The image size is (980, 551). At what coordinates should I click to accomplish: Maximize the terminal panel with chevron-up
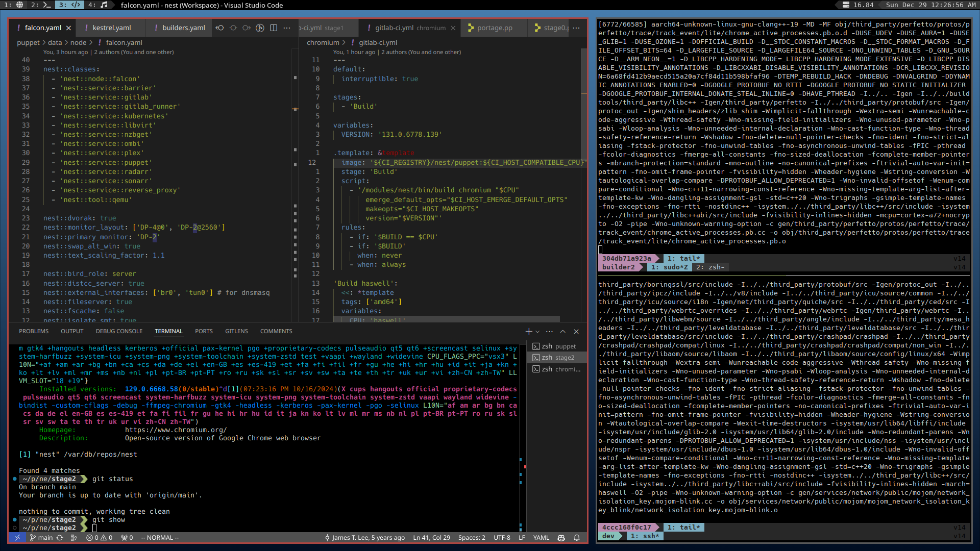point(563,332)
